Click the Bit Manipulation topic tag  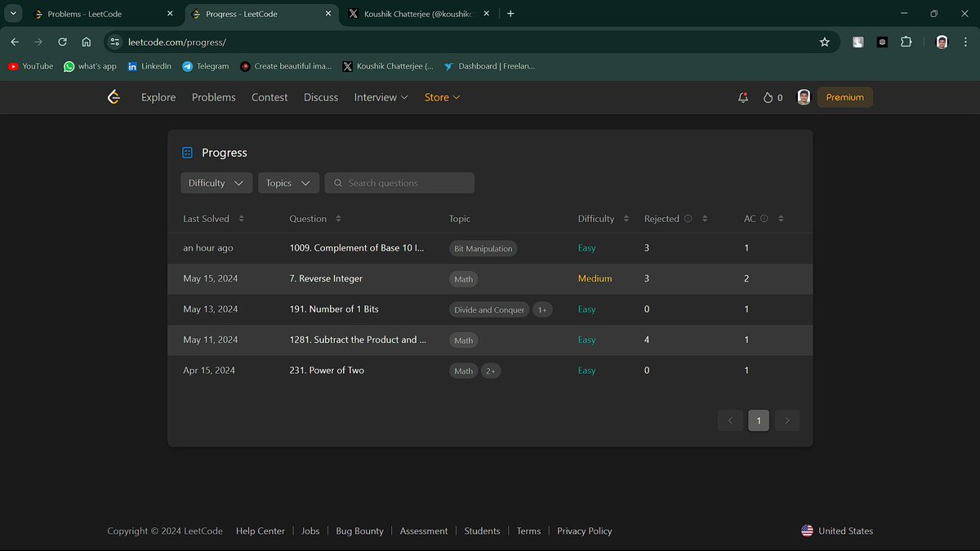pos(483,248)
